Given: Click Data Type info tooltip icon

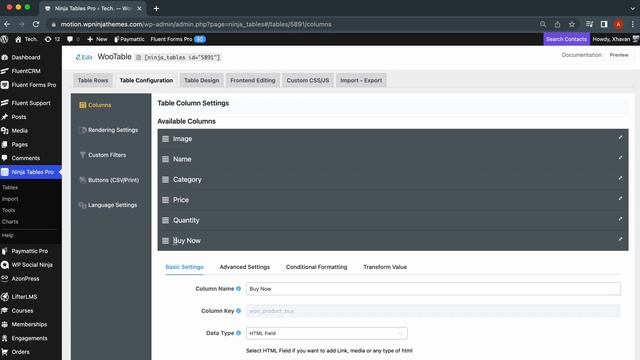Looking at the screenshot, I should [238, 333].
